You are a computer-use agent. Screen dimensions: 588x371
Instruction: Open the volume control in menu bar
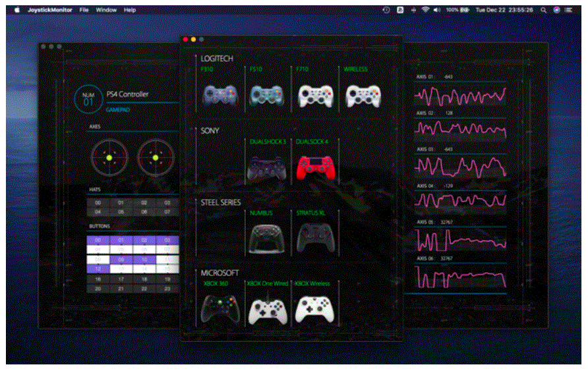pos(437,10)
